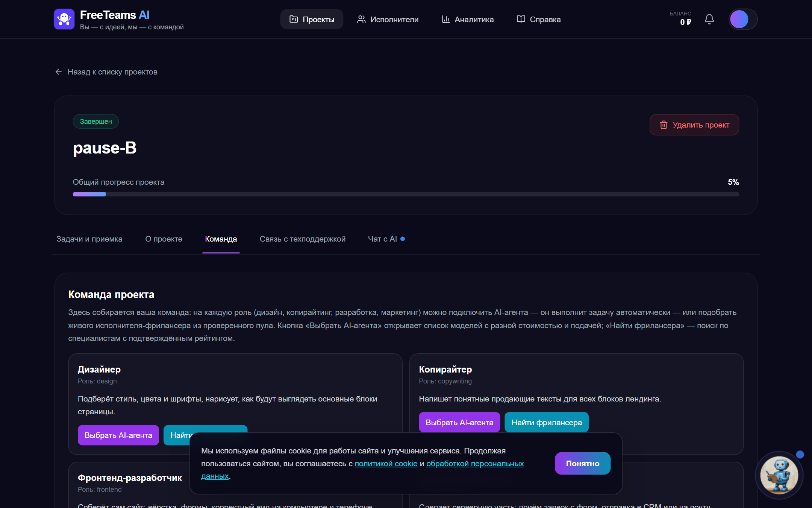Screen dimensions: 812x508
Task: Switch to the Задачи и приемка tab
Action: click(x=89, y=239)
